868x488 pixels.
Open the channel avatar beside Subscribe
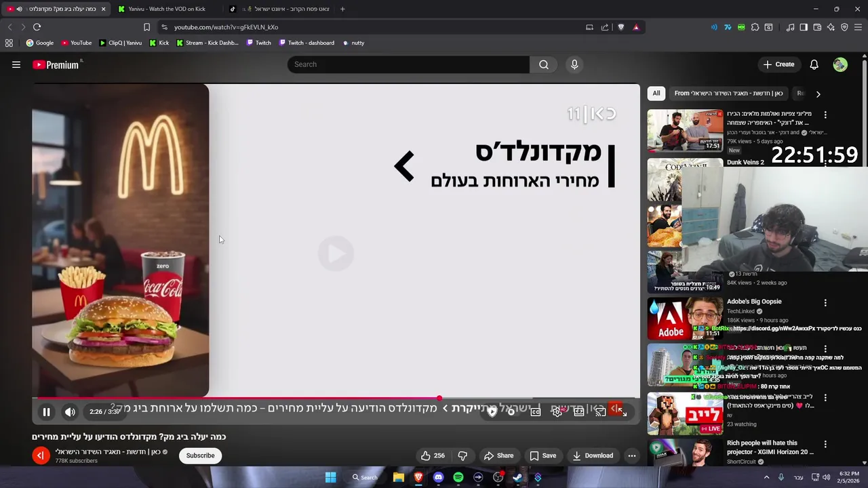(41, 455)
